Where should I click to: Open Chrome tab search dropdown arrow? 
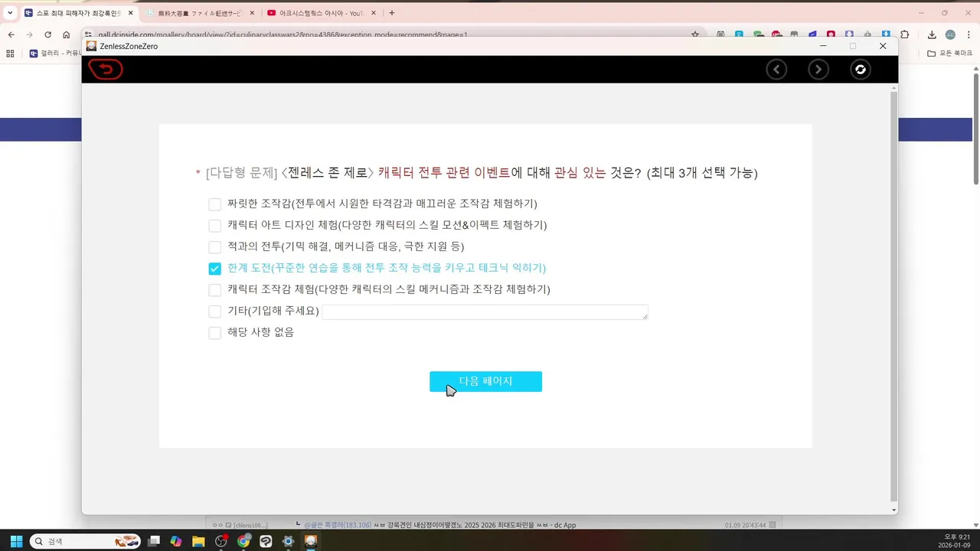coord(10,13)
